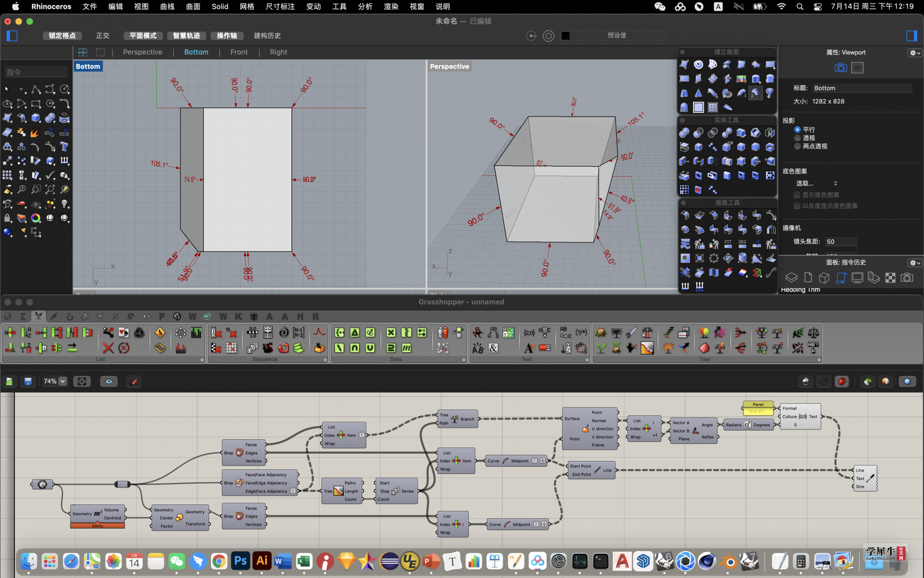Click the FIT surface tool icon
The height and width of the screenshot is (578, 924).
pyautogui.click(x=728, y=244)
